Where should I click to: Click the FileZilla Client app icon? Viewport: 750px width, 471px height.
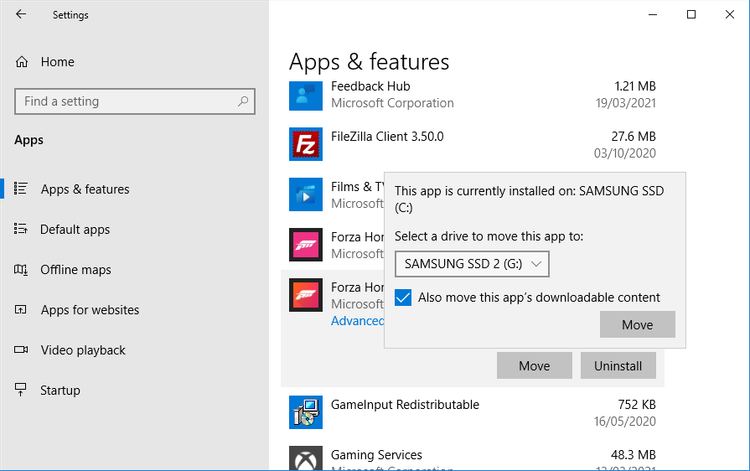pyautogui.click(x=306, y=144)
